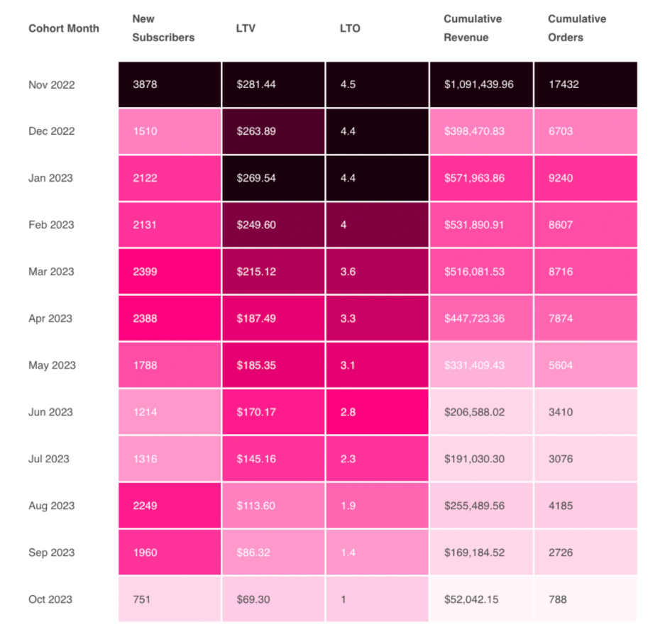Viewport: 660px width, 644px height.
Task: Click the Nov 2022 row label
Action: [x=52, y=84]
